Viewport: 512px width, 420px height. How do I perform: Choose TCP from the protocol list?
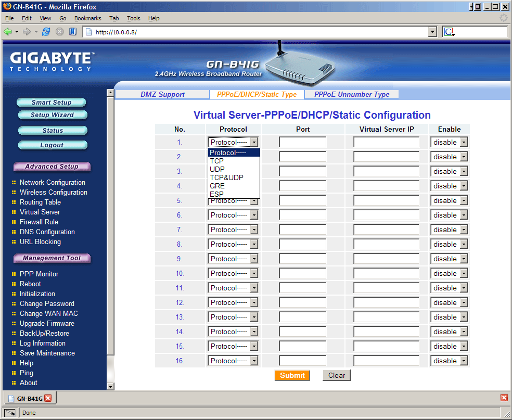(x=234, y=161)
